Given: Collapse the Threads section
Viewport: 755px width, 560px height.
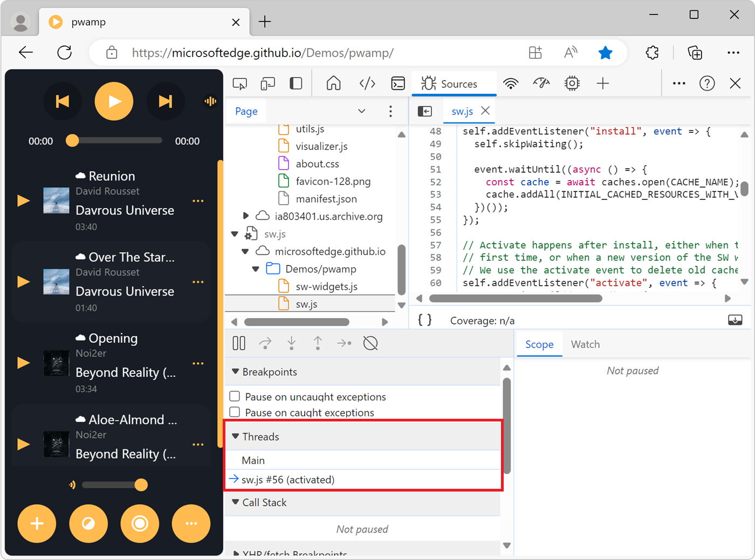Looking at the screenshot, I should (x=236, y=437).
